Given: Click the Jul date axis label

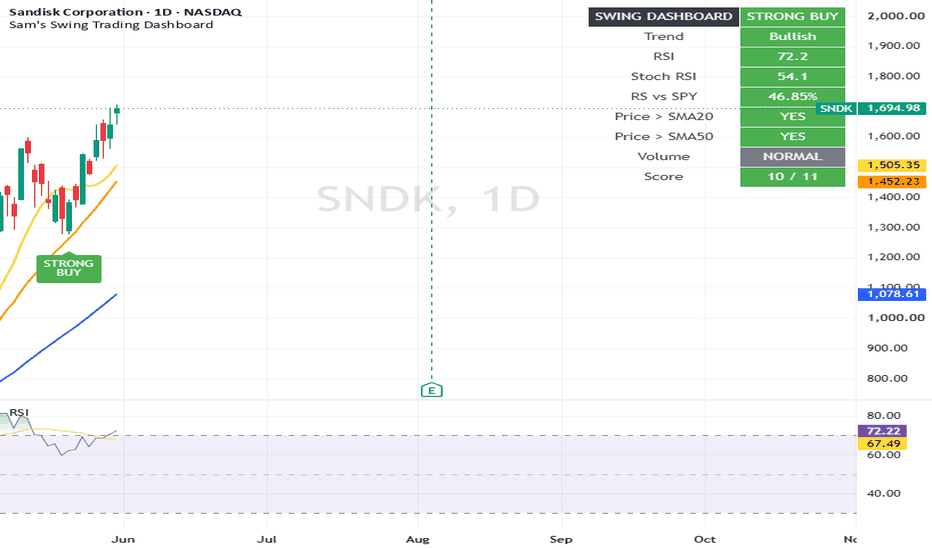Looking at the screenshot, I should pos(267,539).
